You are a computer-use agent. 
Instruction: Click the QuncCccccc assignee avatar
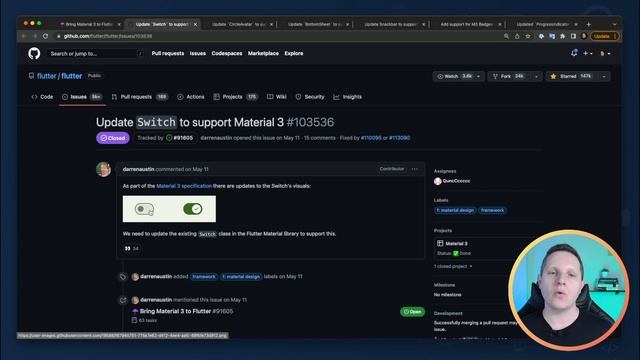click(438, 181)
